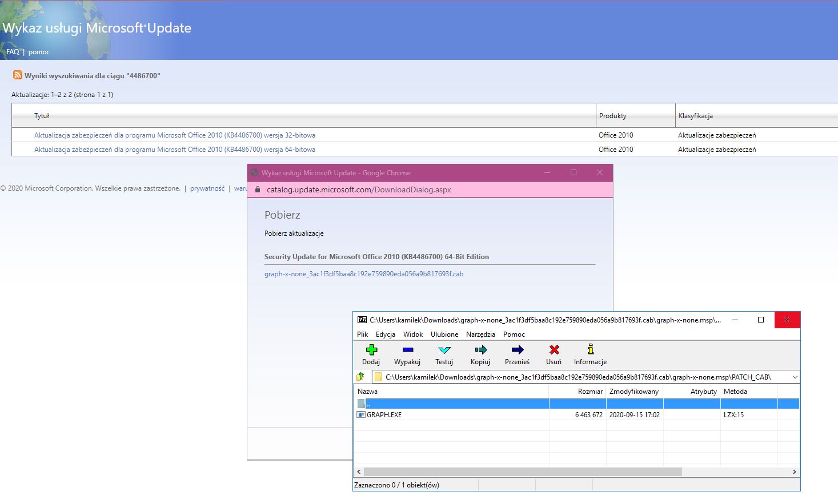Select the parent folder ".." row
Viewport: 838px width, 504px height.
tap(576, 404)
